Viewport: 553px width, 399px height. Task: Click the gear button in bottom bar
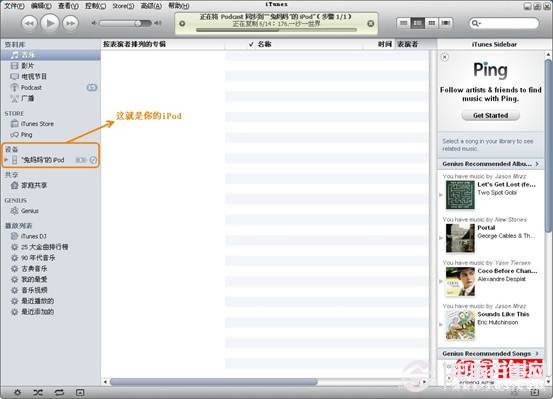17,392
